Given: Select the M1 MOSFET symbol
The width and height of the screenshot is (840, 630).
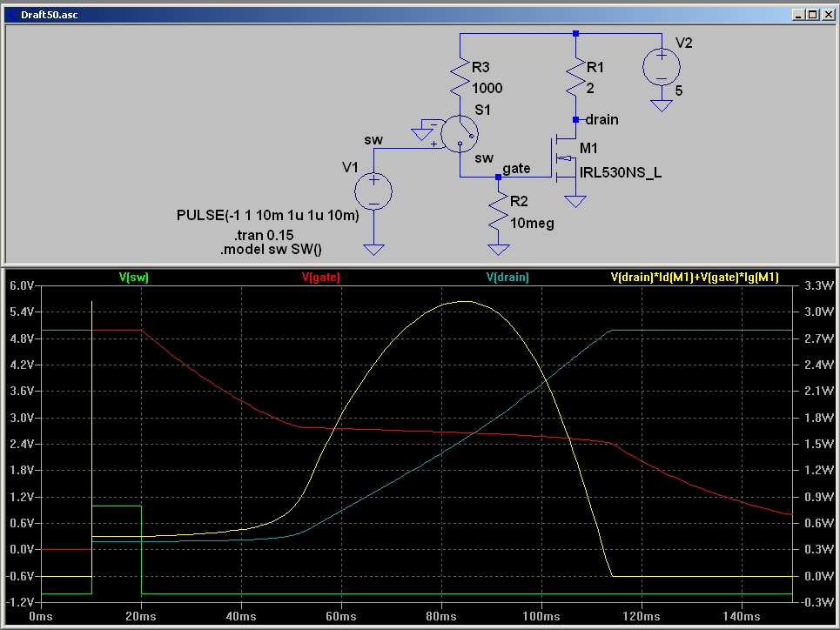Looking at the screenshot, I should point(564,160).
